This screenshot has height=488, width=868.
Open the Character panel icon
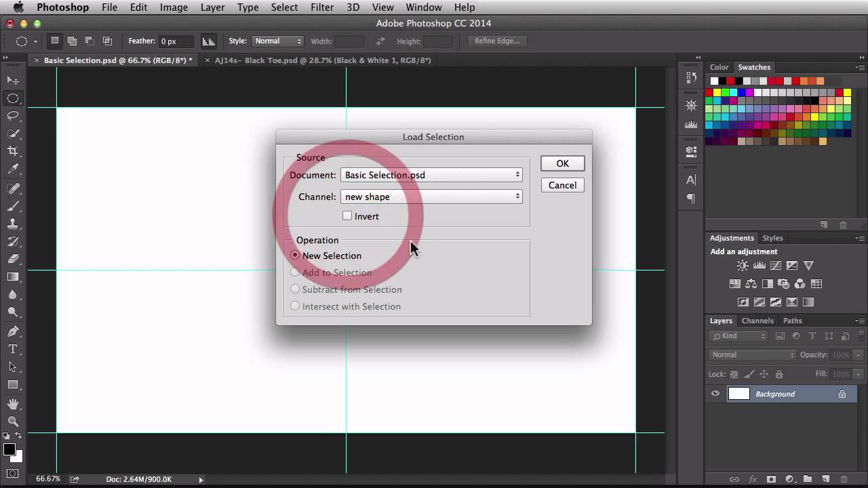pos(691,180)
